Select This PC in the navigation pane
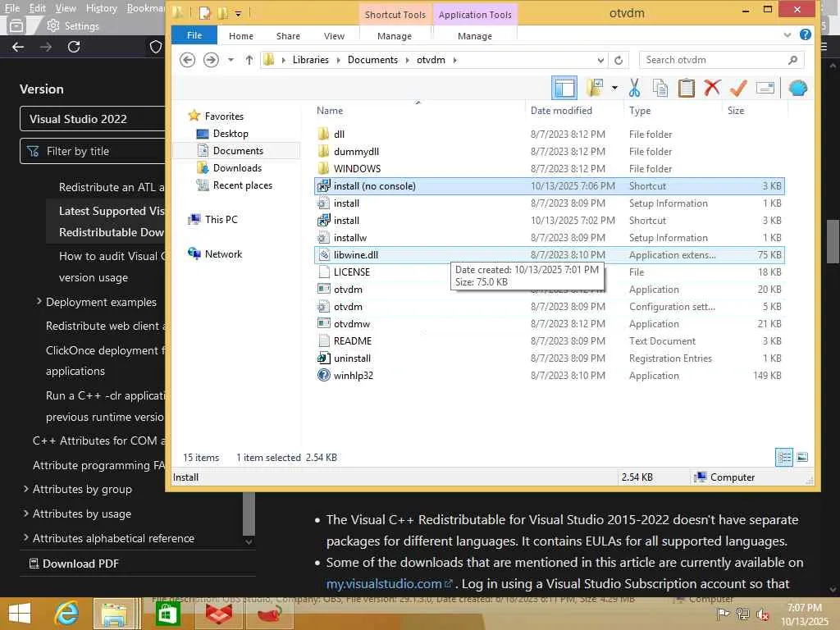Screen dimensions: 840x630 tap(221, 219)
